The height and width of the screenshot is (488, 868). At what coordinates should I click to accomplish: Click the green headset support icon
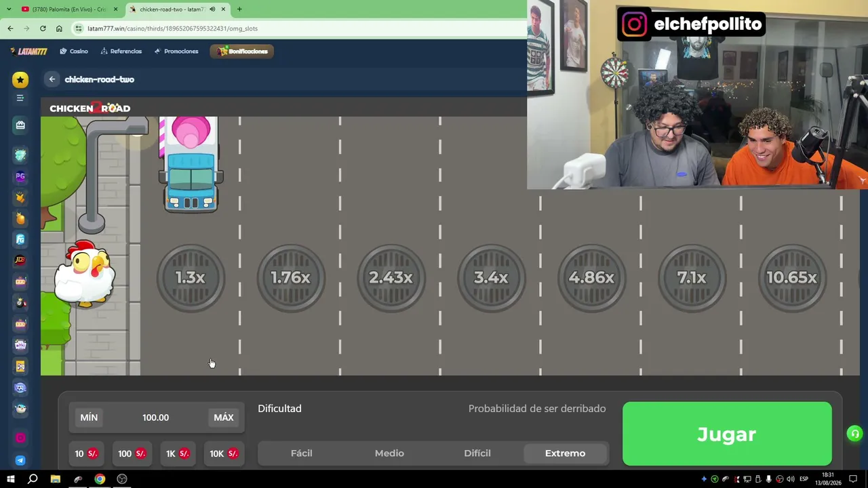(x=854, y=434)
